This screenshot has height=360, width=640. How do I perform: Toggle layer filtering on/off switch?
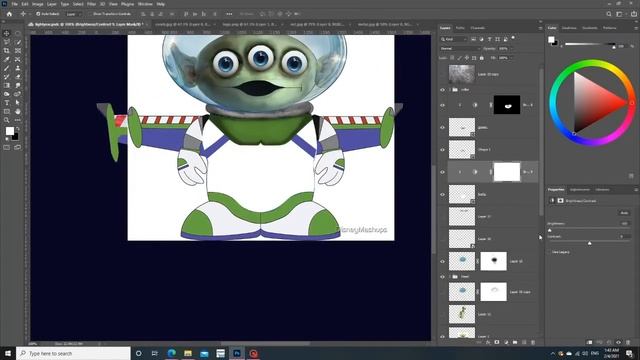coord(513,38)
